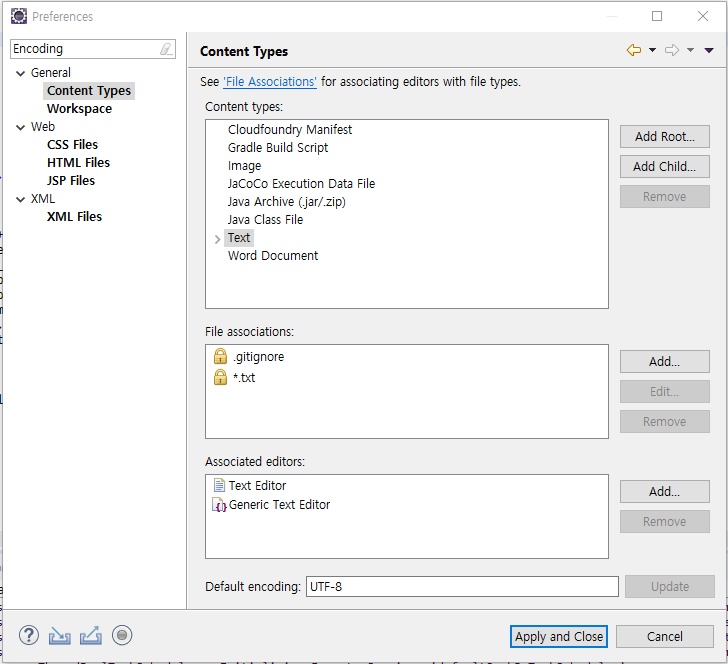Select Gradle Build Script content type
Viewport: 728px width, 664px height.
pyautogui.click(x=278, y=148)
